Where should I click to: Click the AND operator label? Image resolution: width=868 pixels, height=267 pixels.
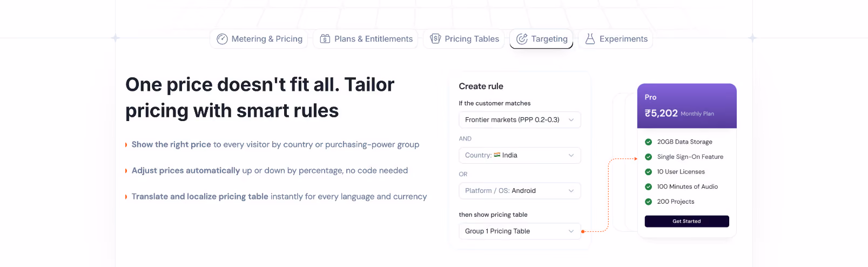click(465, 139)
